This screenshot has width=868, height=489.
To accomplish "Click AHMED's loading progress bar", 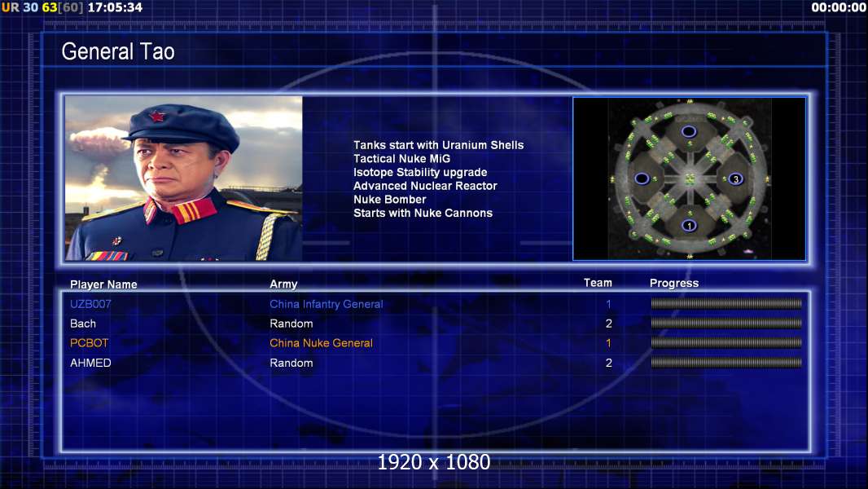I will click(726, 363).
